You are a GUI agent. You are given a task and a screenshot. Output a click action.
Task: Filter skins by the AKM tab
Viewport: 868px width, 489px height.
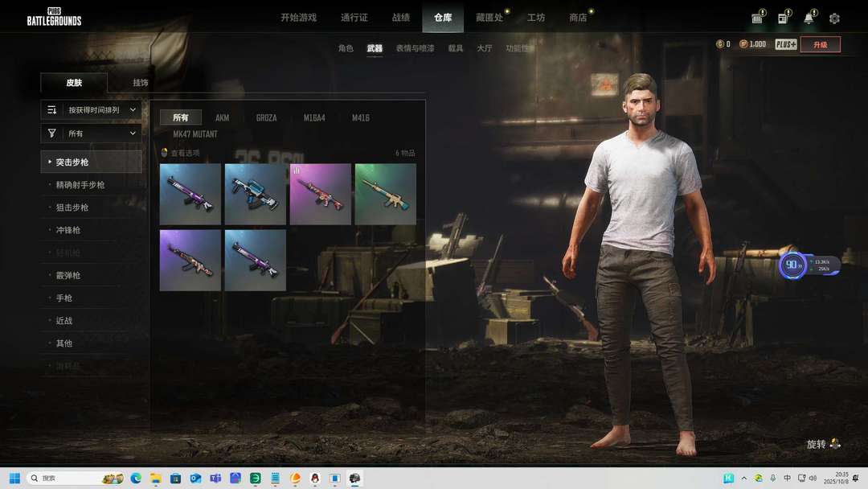pos(222,117)
